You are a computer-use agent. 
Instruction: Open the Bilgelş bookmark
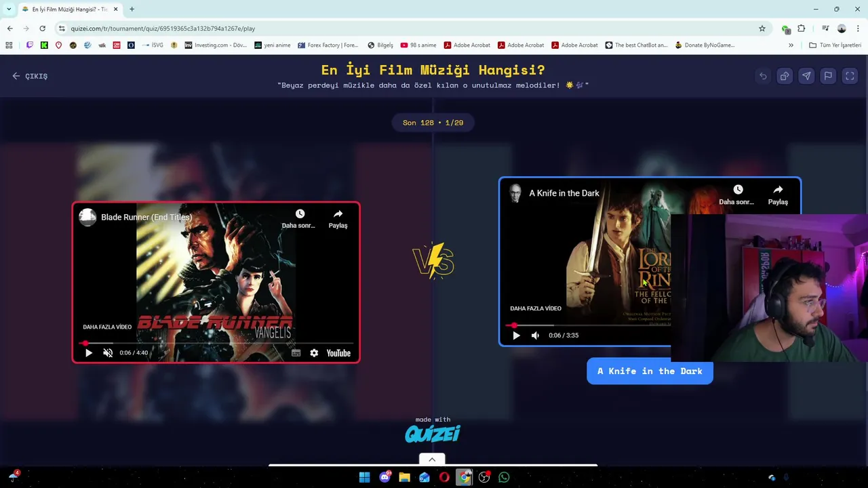point(380,45)
